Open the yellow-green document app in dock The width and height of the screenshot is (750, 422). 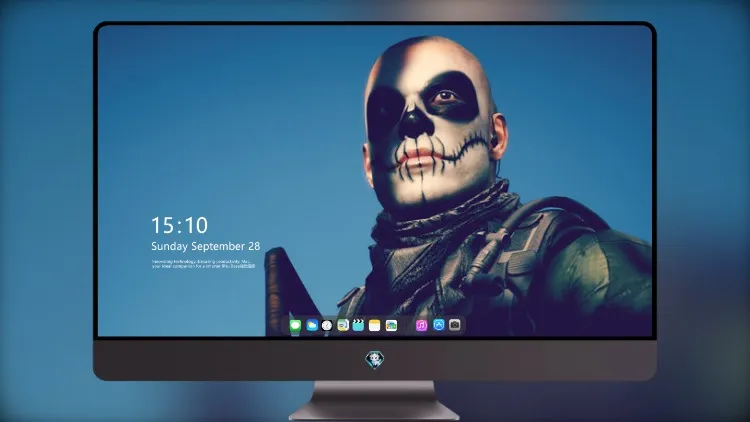(x=343, y=326)
